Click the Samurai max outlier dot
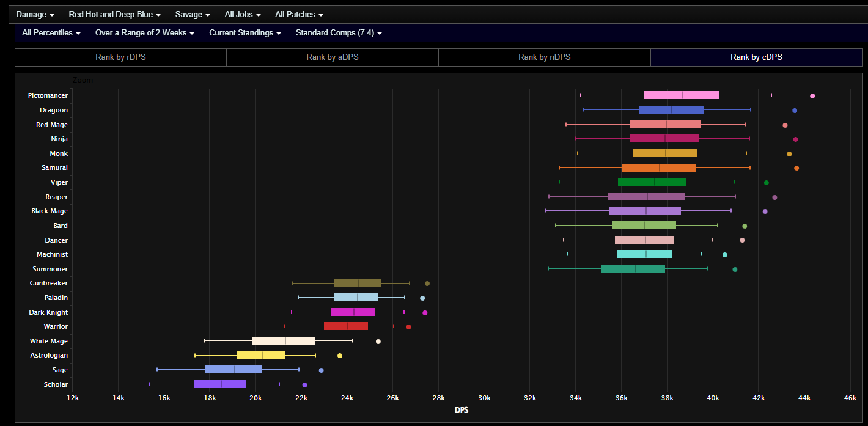The height and width of the screenshot is (426, 868). point(796,168)
